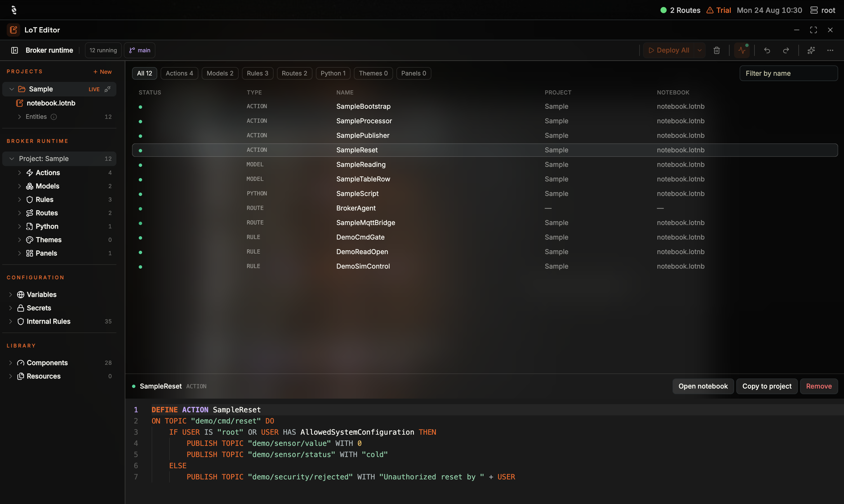Click the Trial warning indicator
This screenshot has width=844, height=504.
[x=718, y=10]
